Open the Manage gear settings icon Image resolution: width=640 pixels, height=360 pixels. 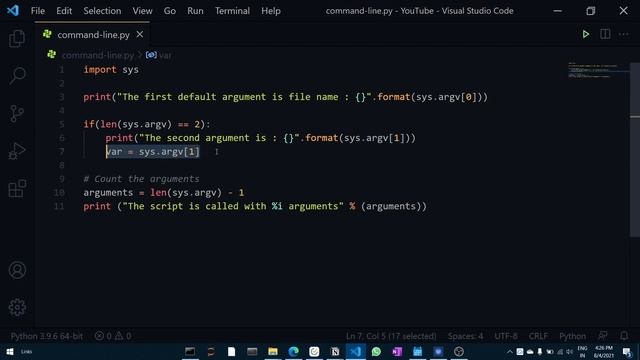[17, 307]
